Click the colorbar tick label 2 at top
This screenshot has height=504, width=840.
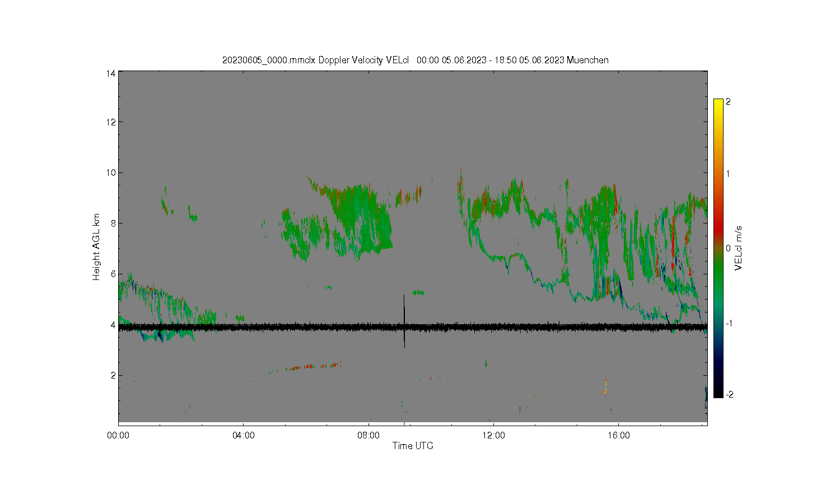pyautogui.click(x=728, y=102)
